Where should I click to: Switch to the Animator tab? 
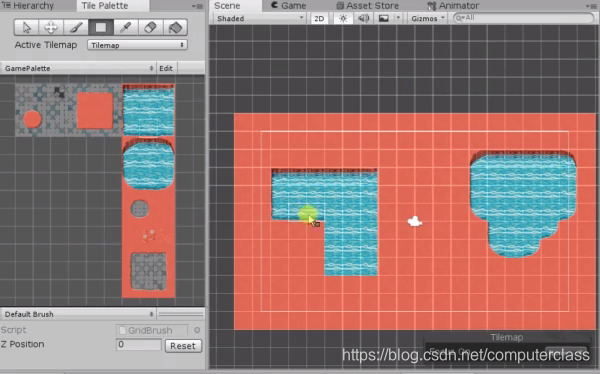click(453, 6)
